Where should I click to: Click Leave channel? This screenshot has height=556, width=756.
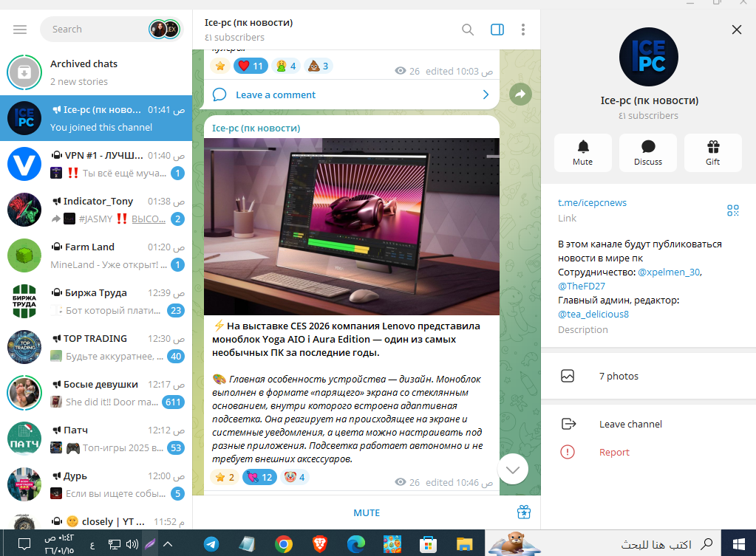click(649, 424)
